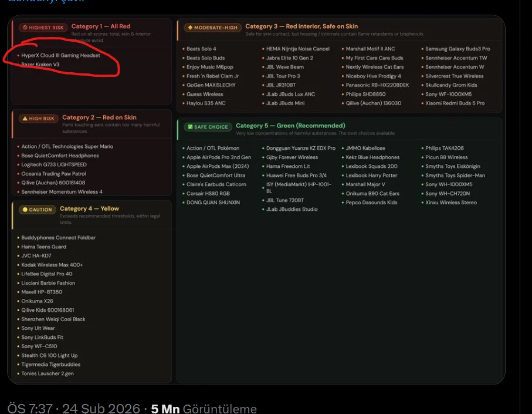Click 'Lisciani Barbie Fashion' item

coord(48,283)
